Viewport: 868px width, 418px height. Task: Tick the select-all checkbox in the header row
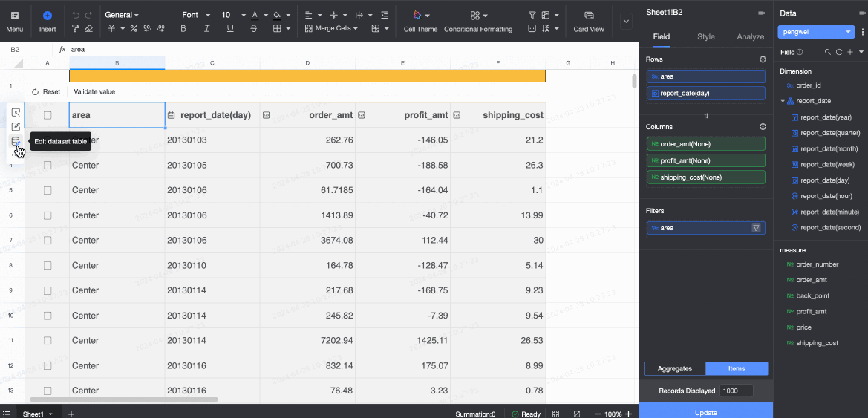click(48, 115)
